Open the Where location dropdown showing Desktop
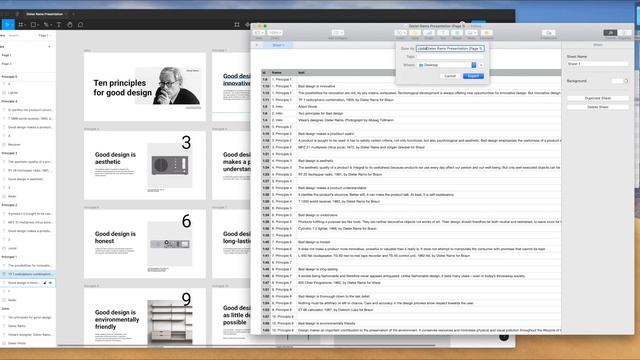Image resolution: width=640 pixels, height=360 pixels. 447,65
